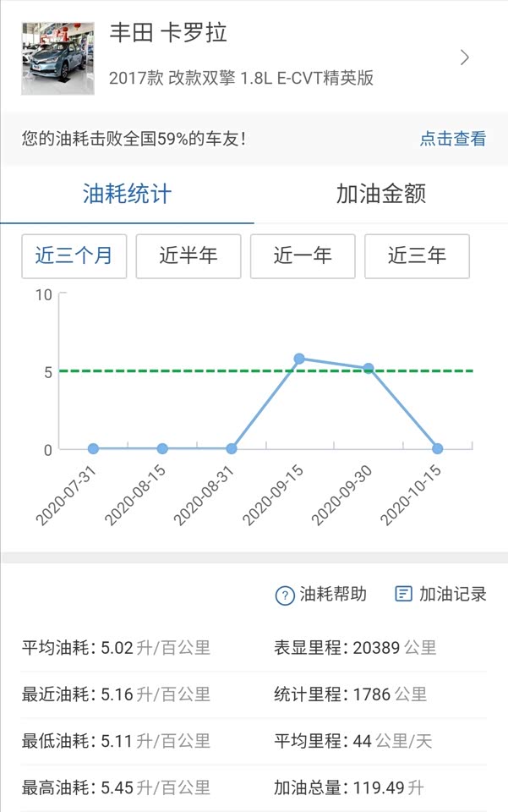This screenshot has height=812, width=508.
Task: Tap the 2020-07-31 data point
Action: pyautogui.click(x=93, y=448)
